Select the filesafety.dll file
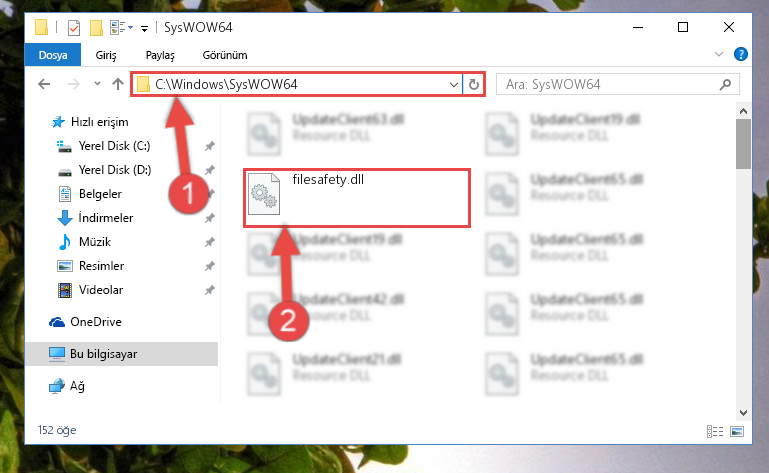 (357, 198)
